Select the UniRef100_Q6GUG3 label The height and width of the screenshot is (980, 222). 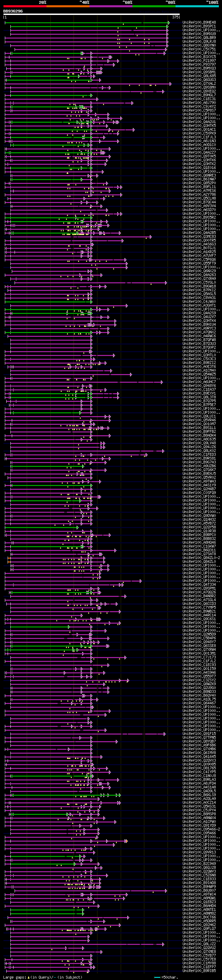(199, 80)
